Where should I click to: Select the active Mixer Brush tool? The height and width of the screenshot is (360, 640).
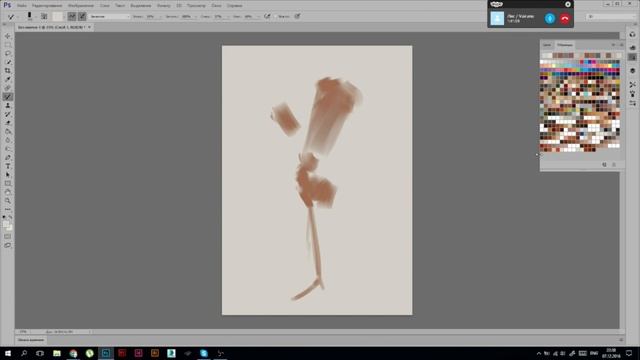pyautogui.click(x=8, y=97)
